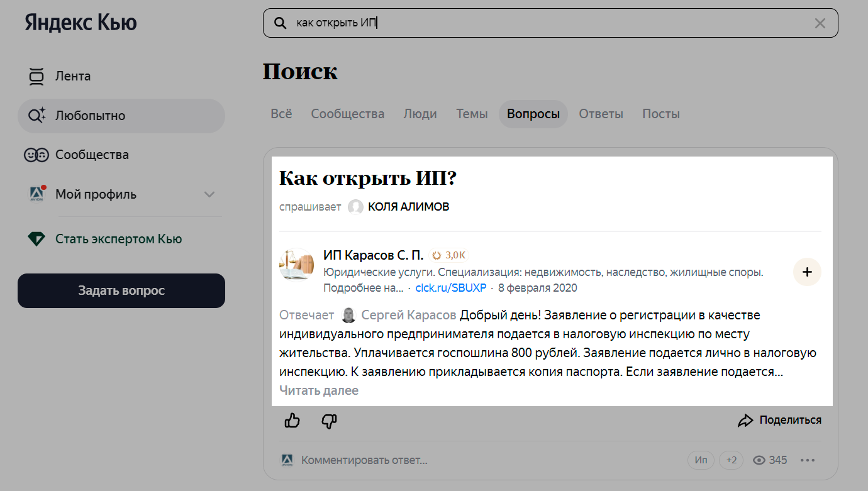Open ИП Карасов С. П. profile name

point(374,255)
